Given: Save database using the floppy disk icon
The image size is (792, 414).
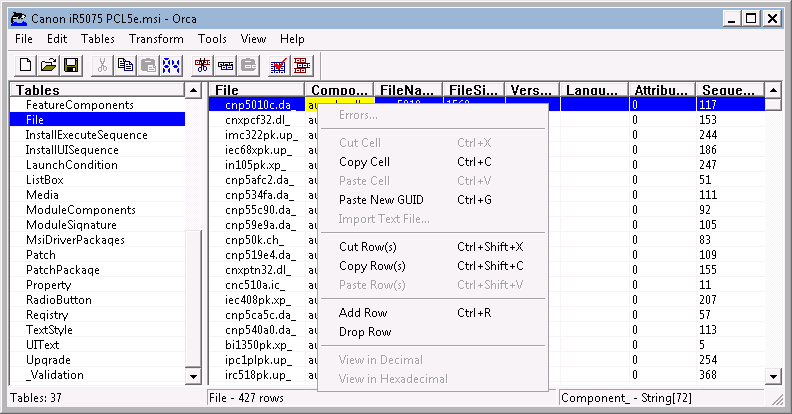Looking at the screenshot, I should point(71,65).
